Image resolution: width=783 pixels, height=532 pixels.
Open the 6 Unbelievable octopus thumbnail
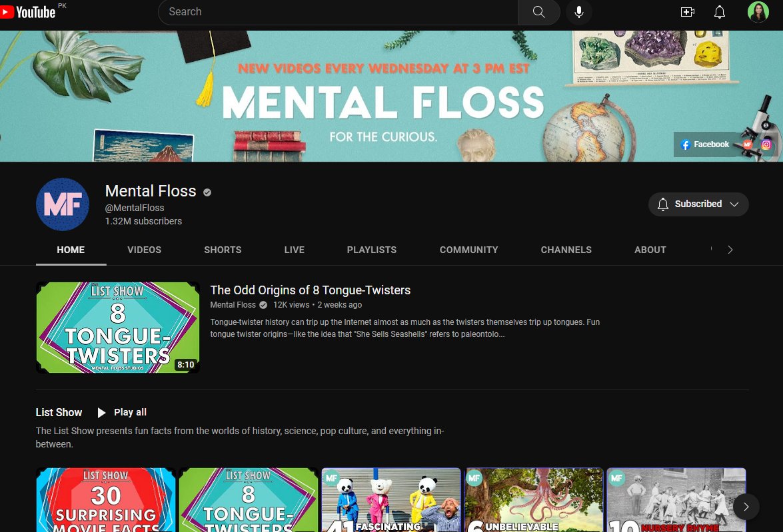[x=534, y=499]
